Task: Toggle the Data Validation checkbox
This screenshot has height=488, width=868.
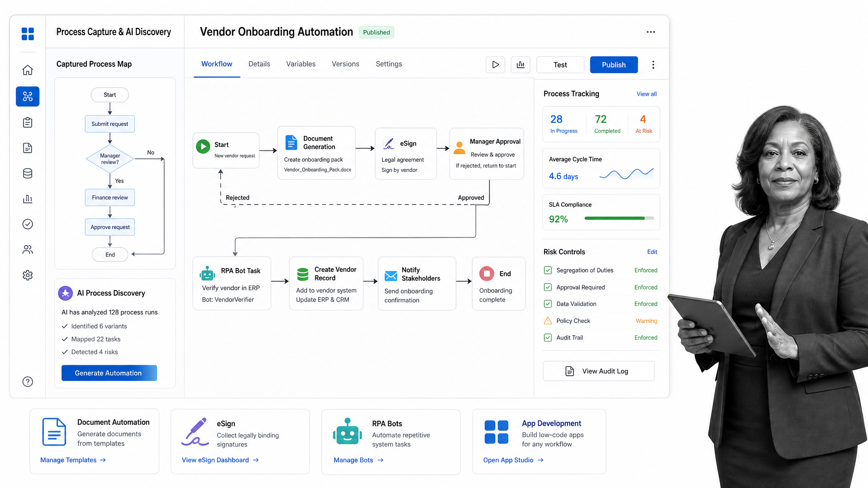Action: pyautogui.click(x=548, y=304)
